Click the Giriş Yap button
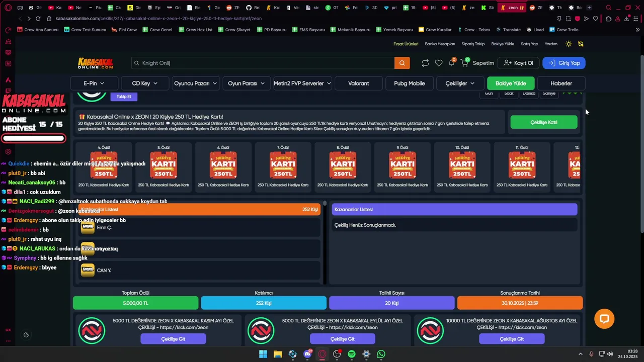The image size is (644, 362). pyautogui.click(x=564, y=63)
